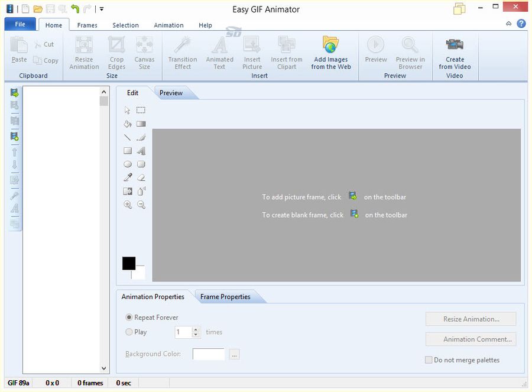Select the rectangle shape tool
The width and height of the screenshot is (532, 392).
click(x=128, y=151)
